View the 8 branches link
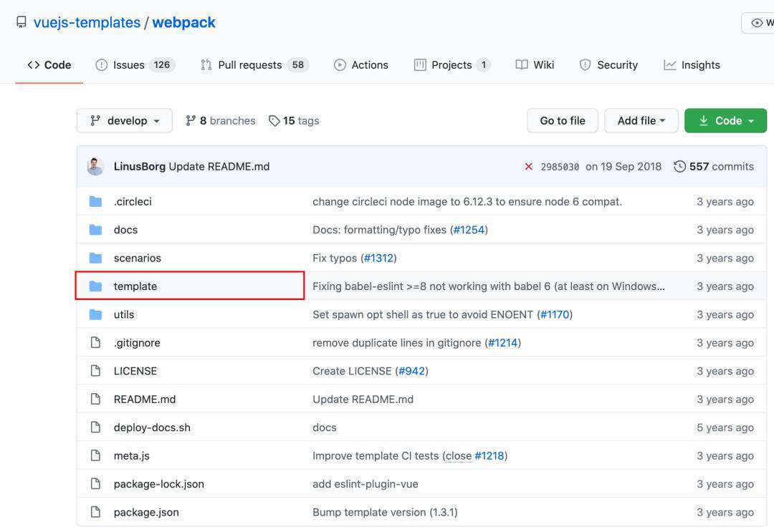The image size is (774, 532). pyautogui.click(x=221, y=121)
